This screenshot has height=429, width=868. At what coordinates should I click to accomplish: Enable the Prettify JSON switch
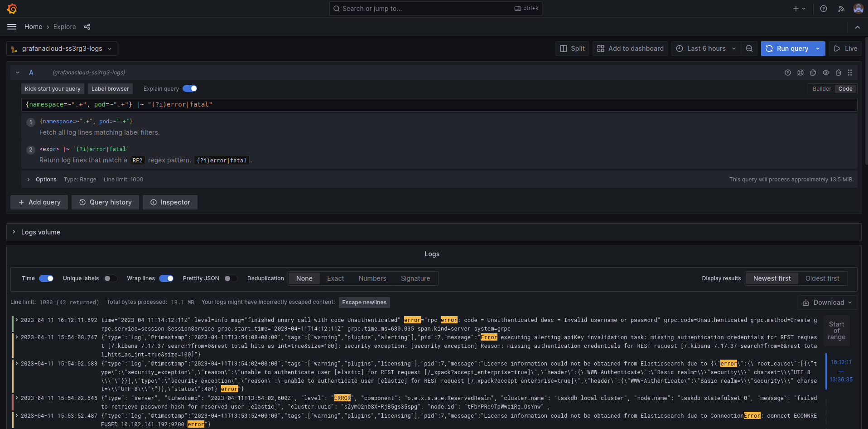[231, 278]
